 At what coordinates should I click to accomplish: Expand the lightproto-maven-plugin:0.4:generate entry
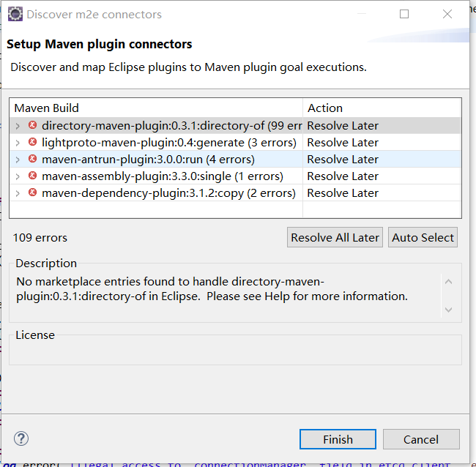point(18,143)
